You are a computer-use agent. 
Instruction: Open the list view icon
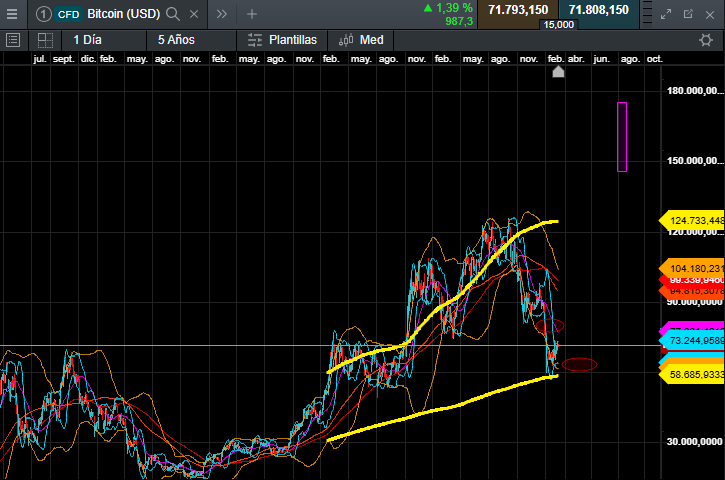(x=13, y=40)
